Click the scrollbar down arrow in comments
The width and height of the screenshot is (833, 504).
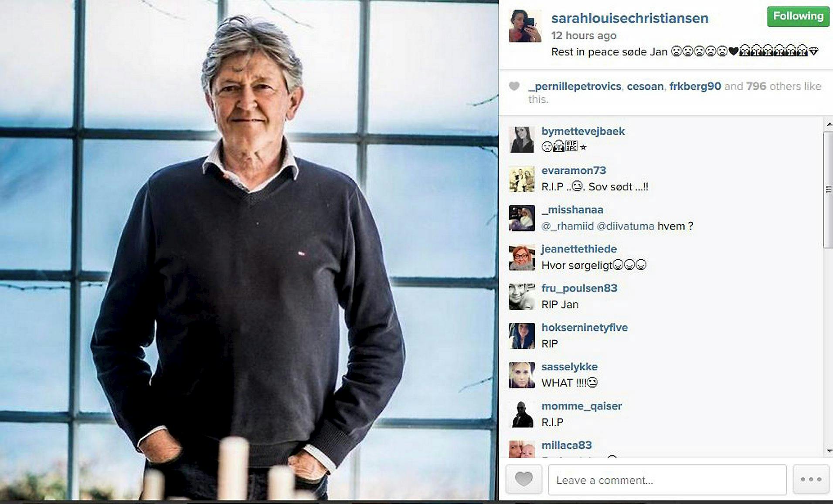[x=828, y=451]
